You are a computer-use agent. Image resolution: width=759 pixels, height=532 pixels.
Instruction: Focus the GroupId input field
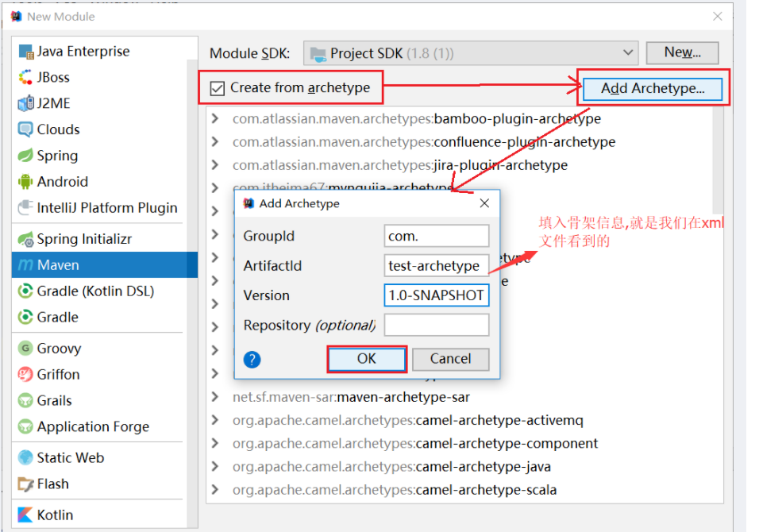coord(436,236)
